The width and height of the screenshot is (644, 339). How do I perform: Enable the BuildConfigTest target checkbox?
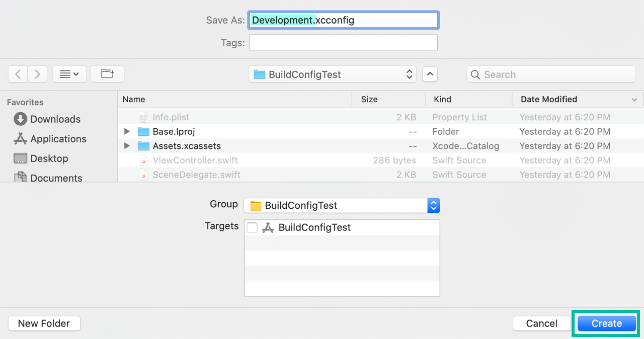(252, 228)
